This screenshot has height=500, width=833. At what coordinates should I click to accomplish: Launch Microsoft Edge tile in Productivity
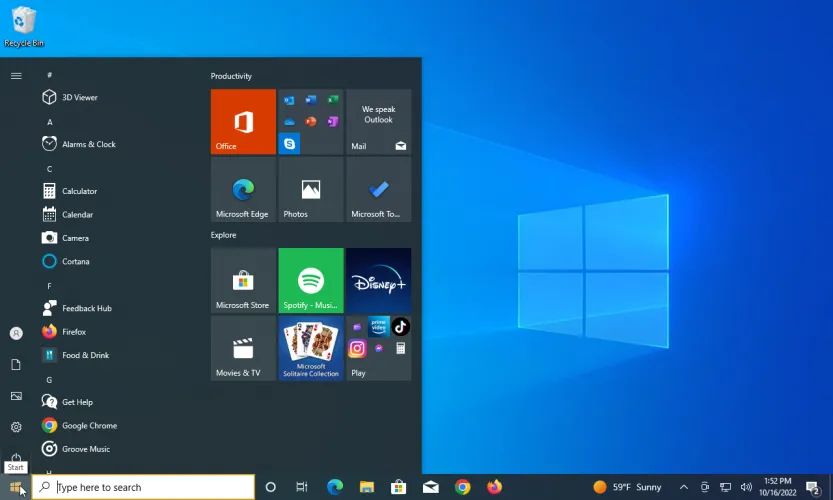pyautogui.click(x=243, y=189)
